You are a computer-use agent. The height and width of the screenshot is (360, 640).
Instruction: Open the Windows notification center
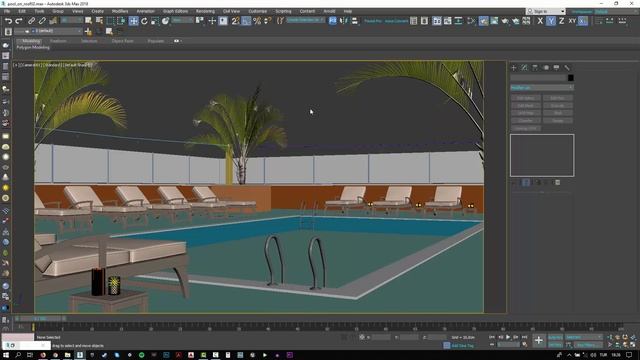pyautogui.click(x=630, y=355)
